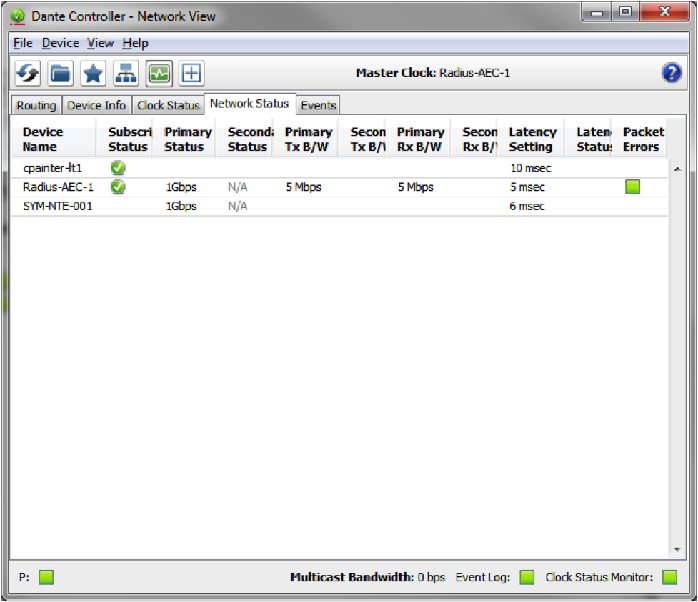Click the vertical scrollbar down arrow
Screen dimensions: 698x602
click(x=677, y=550)
